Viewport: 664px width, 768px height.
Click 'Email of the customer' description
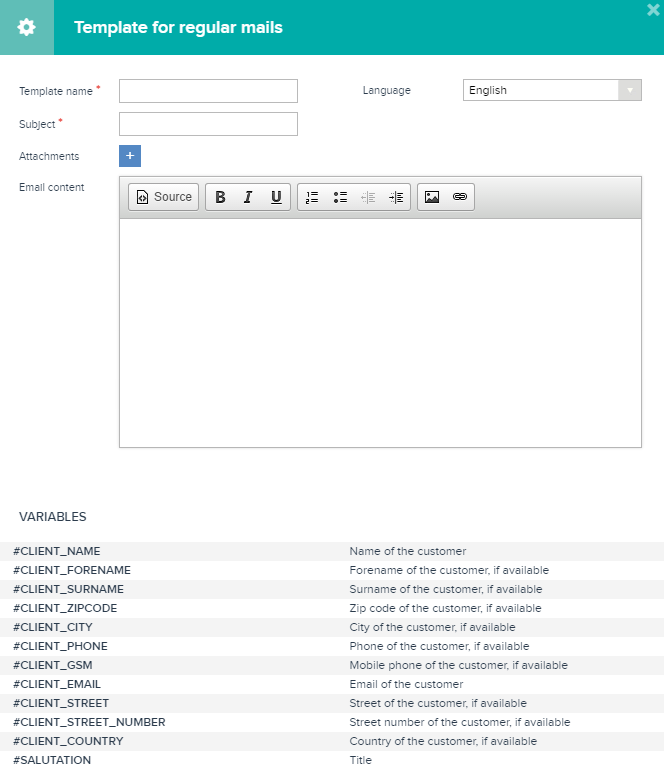406,684
